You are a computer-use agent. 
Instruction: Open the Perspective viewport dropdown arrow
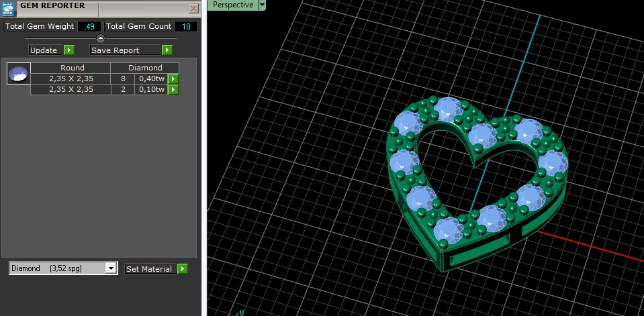coord(262,5)
